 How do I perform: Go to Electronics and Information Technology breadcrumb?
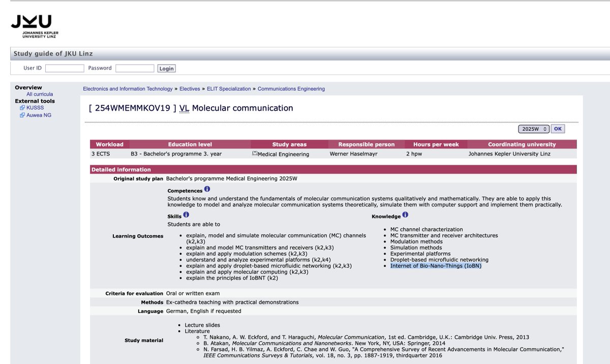tap(128, 88)
